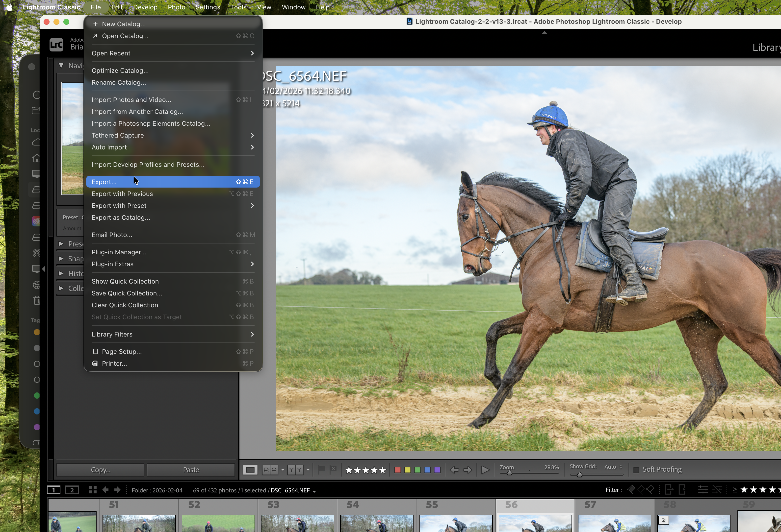781x532 pixels.
Task: Select the Loupe view icon in the toolbar
Action: [x=250, y=470]
